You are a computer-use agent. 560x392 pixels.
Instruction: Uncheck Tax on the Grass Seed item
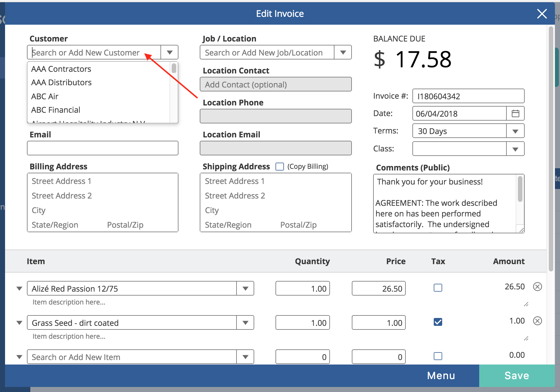point(438,322)
